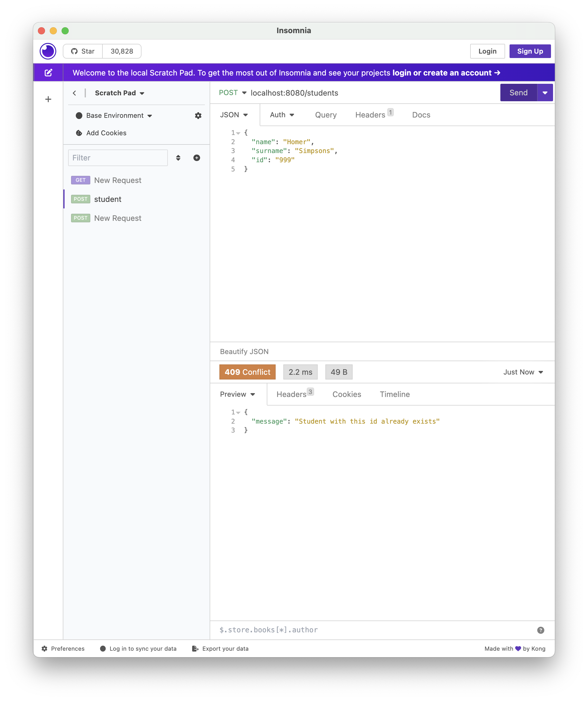Screen dimensions: 588x701
Task: Switch to the response Headers tab
Action: pos(295,393)
